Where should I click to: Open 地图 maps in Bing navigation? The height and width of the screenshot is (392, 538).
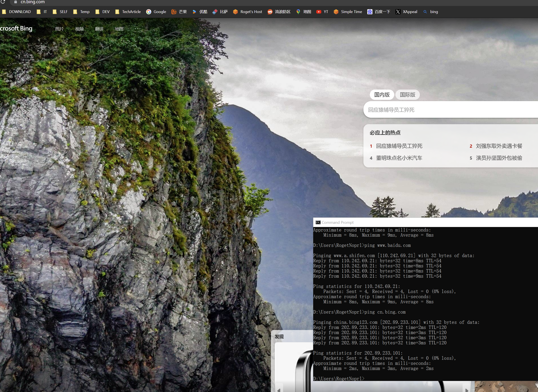[x=119, y=29]
